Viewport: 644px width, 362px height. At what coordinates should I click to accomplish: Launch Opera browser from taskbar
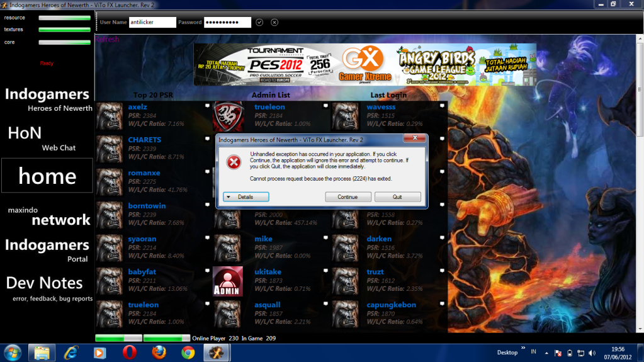pyautogui.click(x=130, y=353)
